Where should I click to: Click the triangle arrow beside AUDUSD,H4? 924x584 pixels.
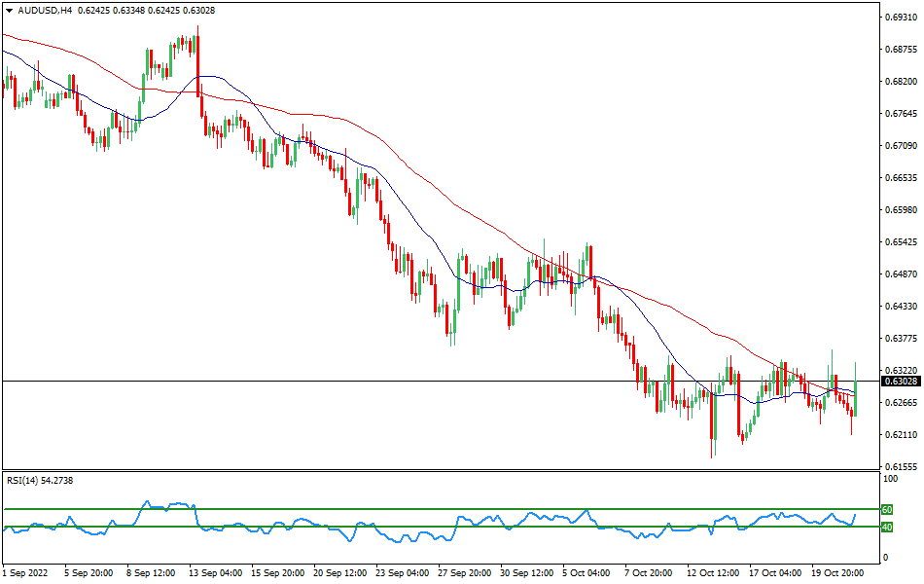coord(9,10)
